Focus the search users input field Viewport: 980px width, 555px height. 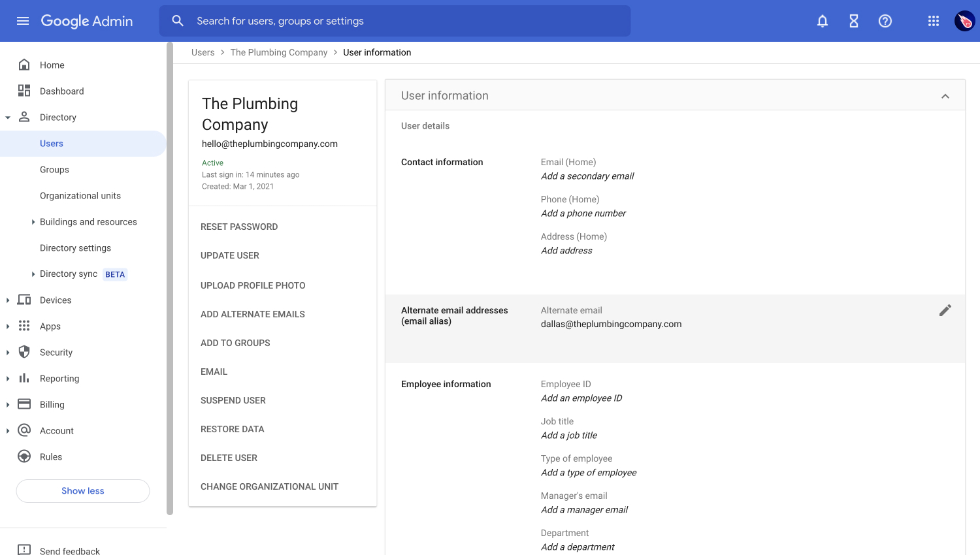coord(395,21)
